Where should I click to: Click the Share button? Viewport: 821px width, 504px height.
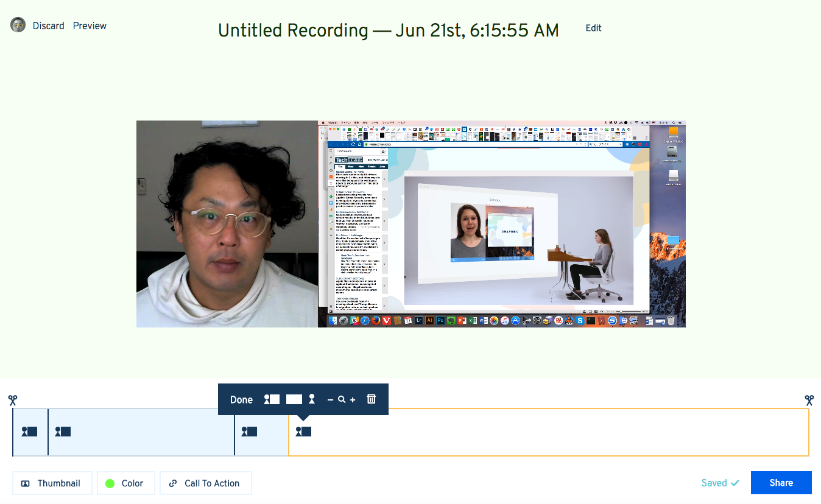[x=781, y=483]
